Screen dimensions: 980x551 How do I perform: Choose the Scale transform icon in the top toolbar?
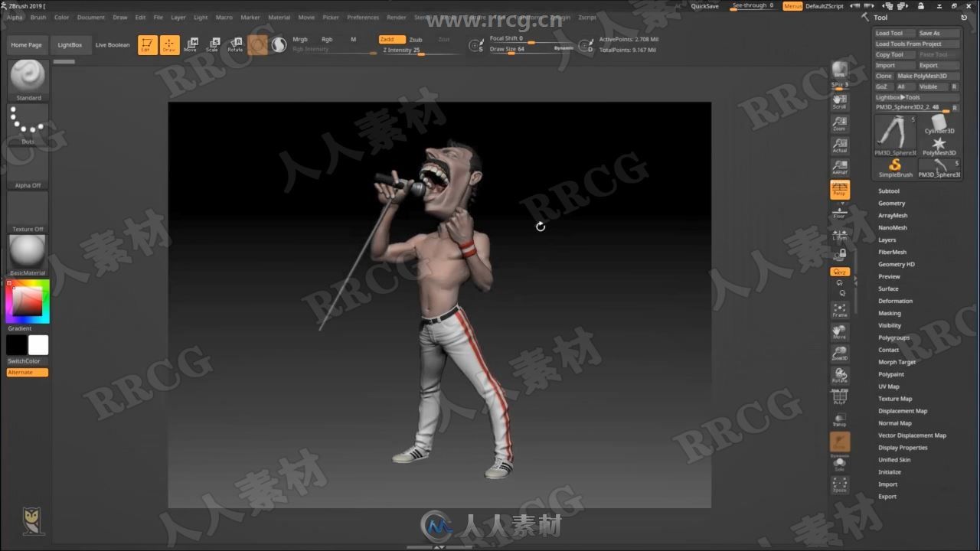[212, 45]
